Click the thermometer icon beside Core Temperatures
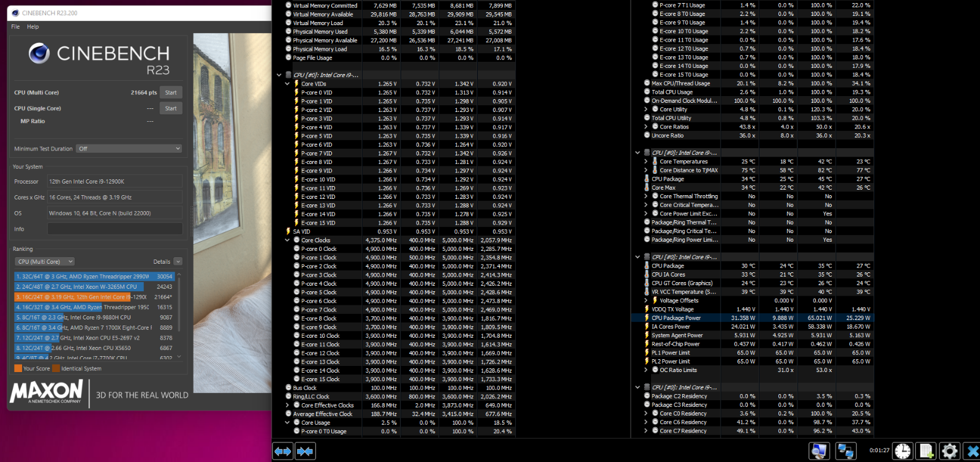 pos(654,162)
